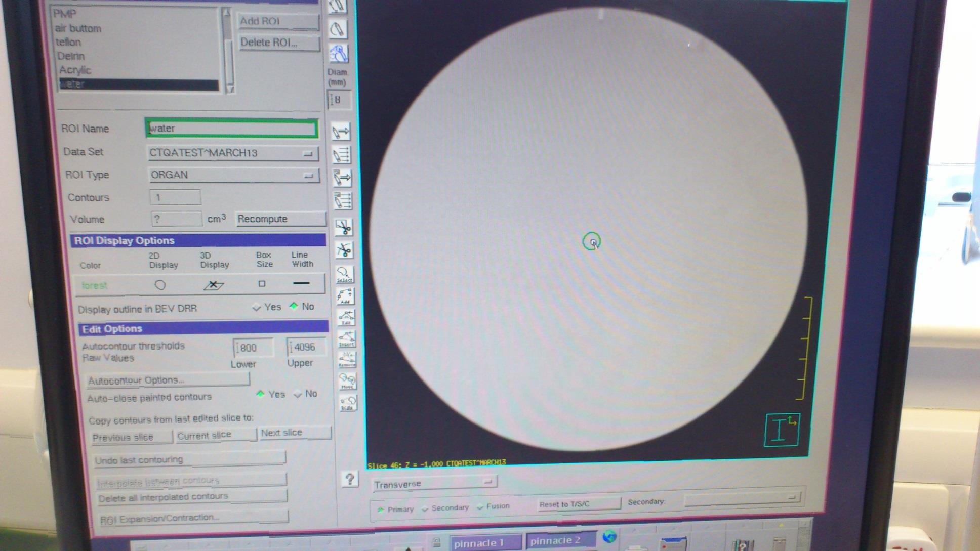This screenshot has width=980, height=551.
Task: Select the scissors cut contour tool
Action: pyautogui.click(x=344, y=228)
